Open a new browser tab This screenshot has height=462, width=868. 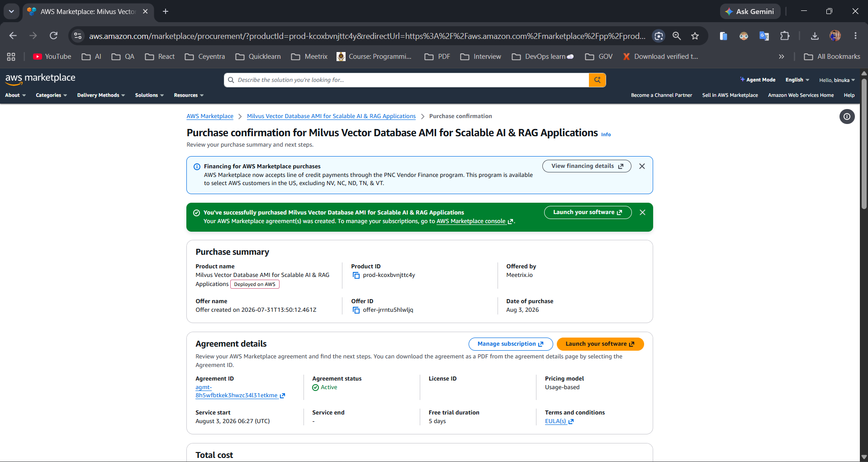(166, 11)
